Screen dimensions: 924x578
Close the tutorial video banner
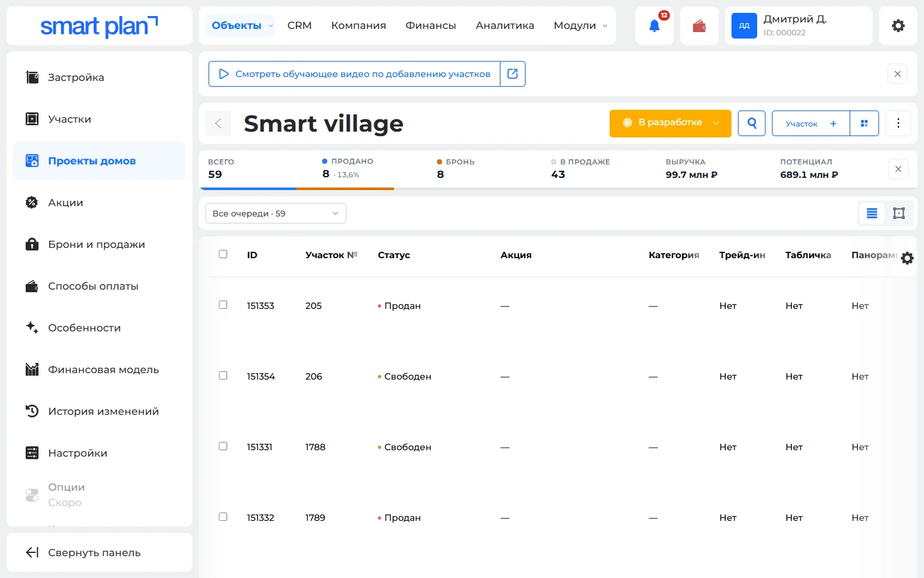[x=898, y=74]
